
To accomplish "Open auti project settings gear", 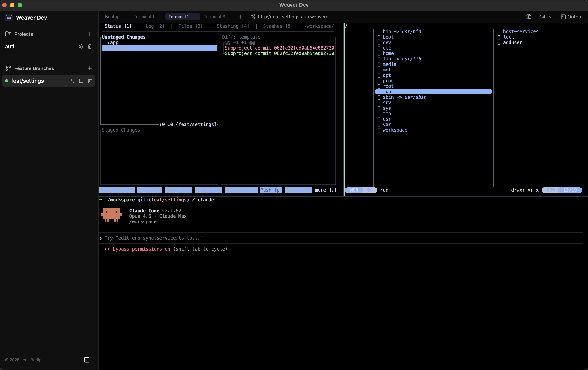I will [81, 46].
